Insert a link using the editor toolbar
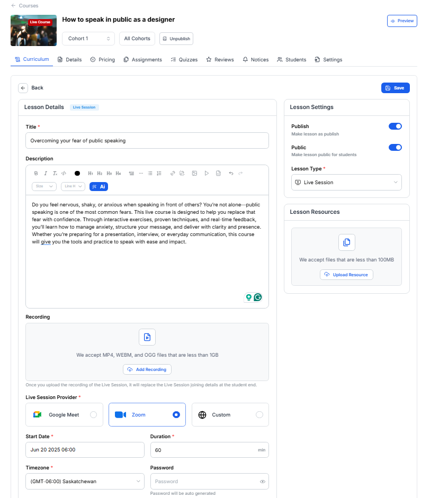The width and height of the screenshot is (448, 498). click(x=172, y=173)
